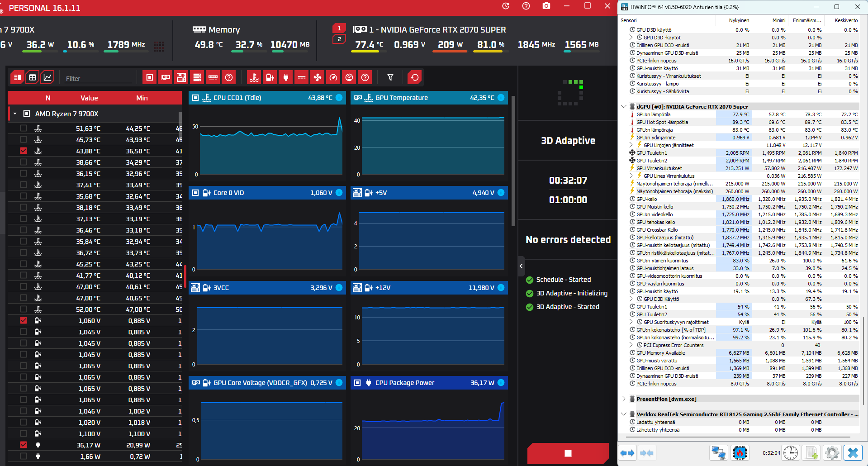868x466 pixels.
Task: Click the info icon on CPU CCD1 graph
Action: click(x=339, y=98)
